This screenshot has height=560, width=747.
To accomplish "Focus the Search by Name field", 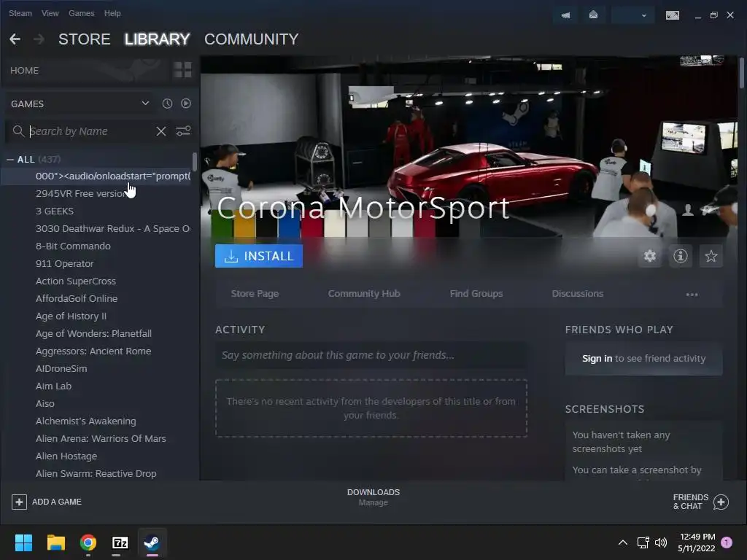I will click(x=90, y=131).
